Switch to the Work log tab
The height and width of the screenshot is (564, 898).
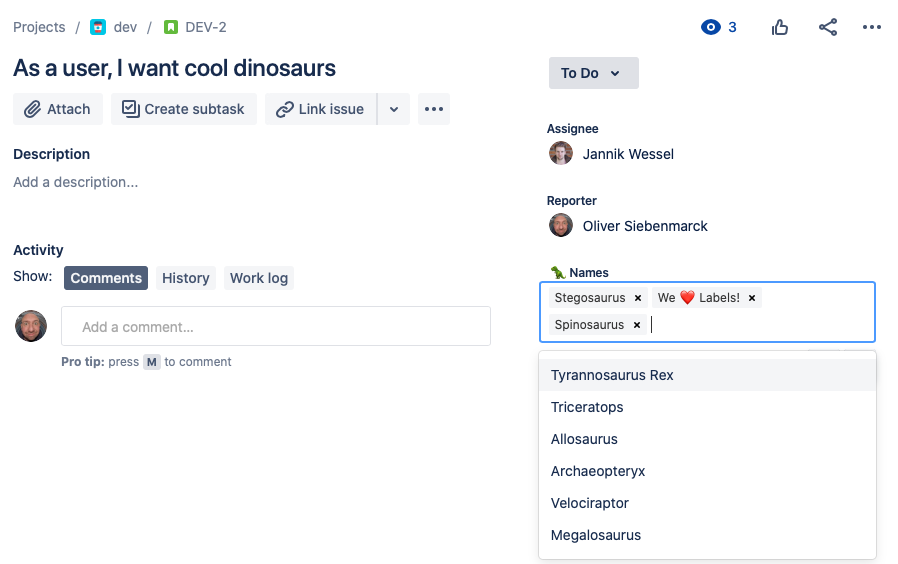click(x=259, y=278)
